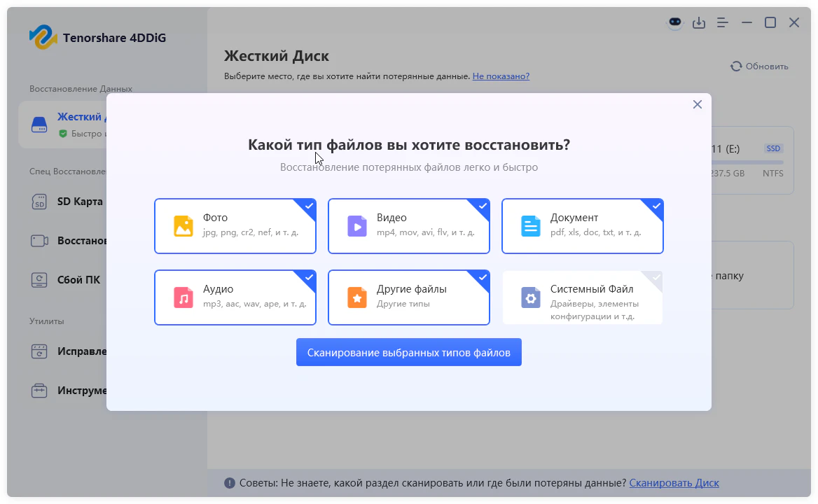
Task: Close the file type selection dialog
Action: 697,104
